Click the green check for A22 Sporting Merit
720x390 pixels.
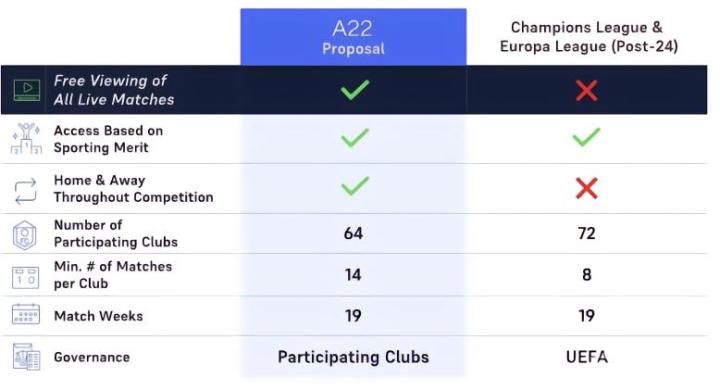355,138
